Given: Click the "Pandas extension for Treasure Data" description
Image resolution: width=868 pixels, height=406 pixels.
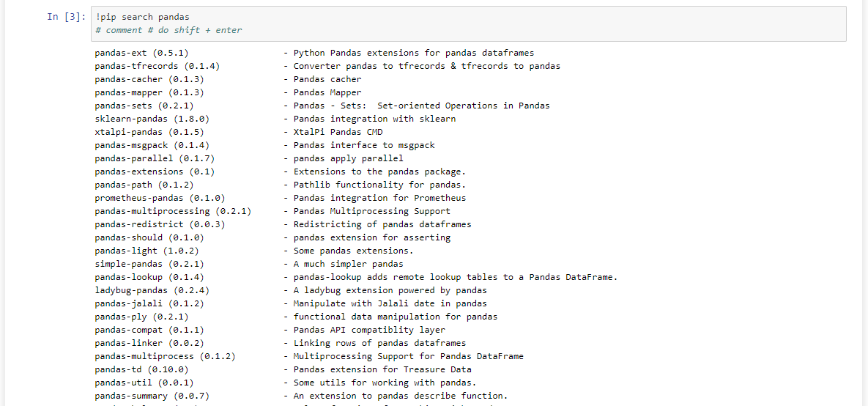Looking at the screenshot, I should click(x=382, y=369).
